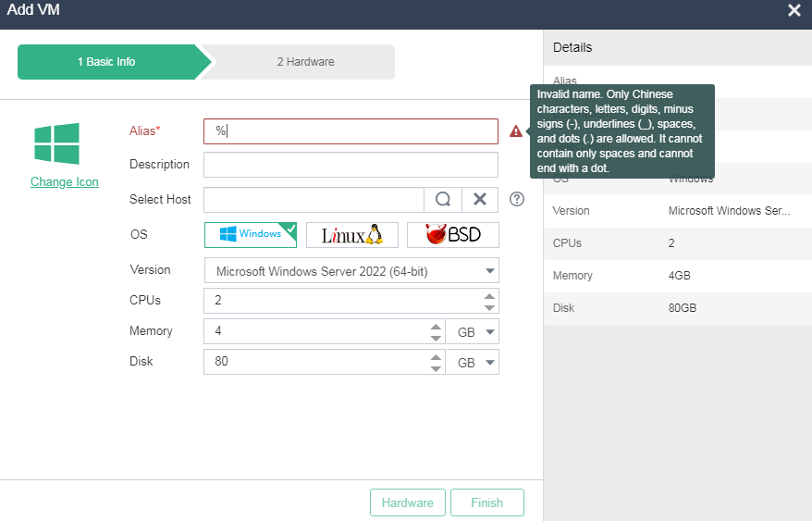The image size is (812, 521).
Task: Click the '80GB' disk value in Details
Action: point(683,308)
